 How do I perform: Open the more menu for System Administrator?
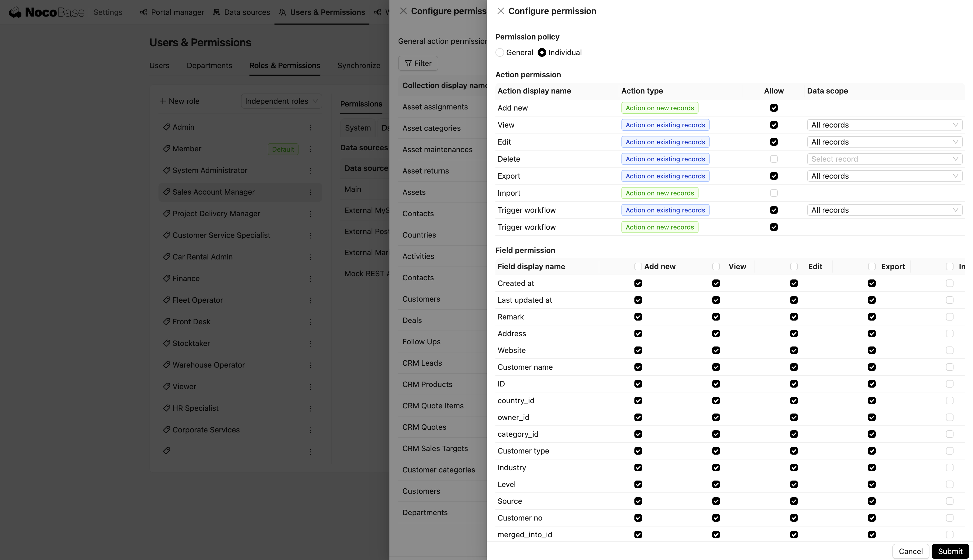[310, 170]
